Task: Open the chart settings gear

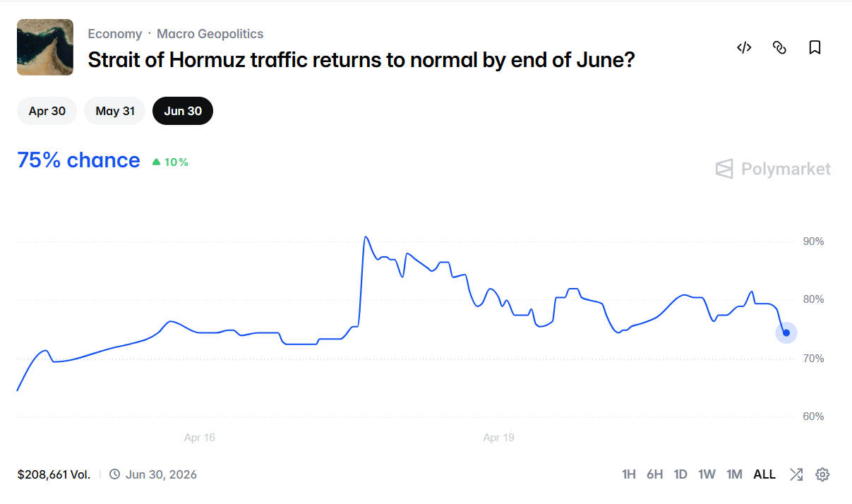Action: tap(822, 474)
